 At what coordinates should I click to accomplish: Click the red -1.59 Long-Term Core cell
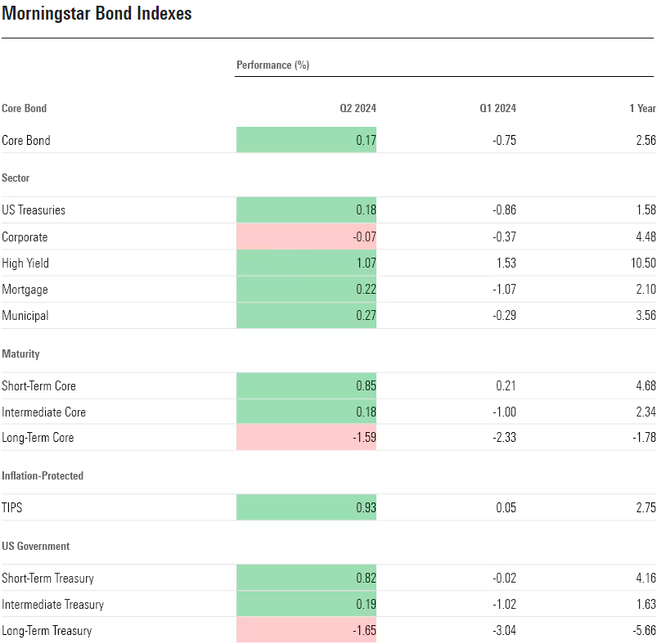(306, 438)
